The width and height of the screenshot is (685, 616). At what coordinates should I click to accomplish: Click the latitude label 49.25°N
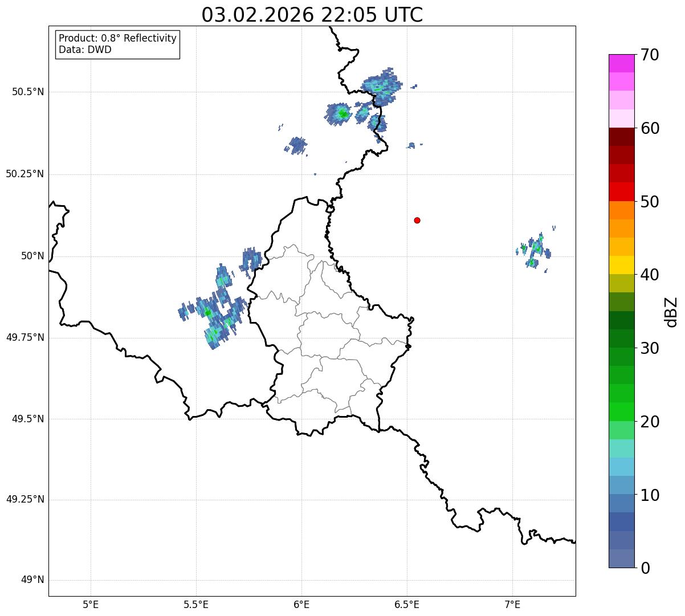(25, 500)
